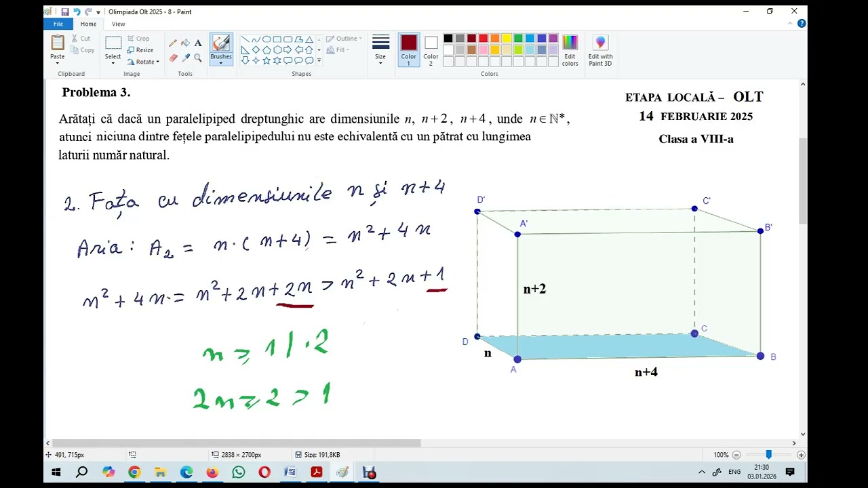Select the Diamond shape

click(256, 50)
